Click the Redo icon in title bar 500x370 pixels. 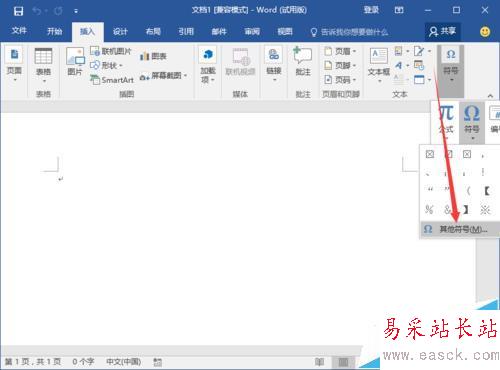pyautogui.click(x=58, y=11)
